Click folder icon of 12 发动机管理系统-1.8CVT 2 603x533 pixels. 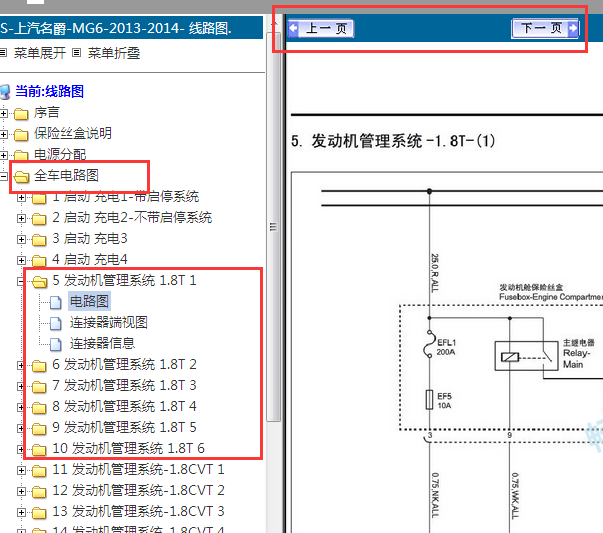[x=39, y=491]
